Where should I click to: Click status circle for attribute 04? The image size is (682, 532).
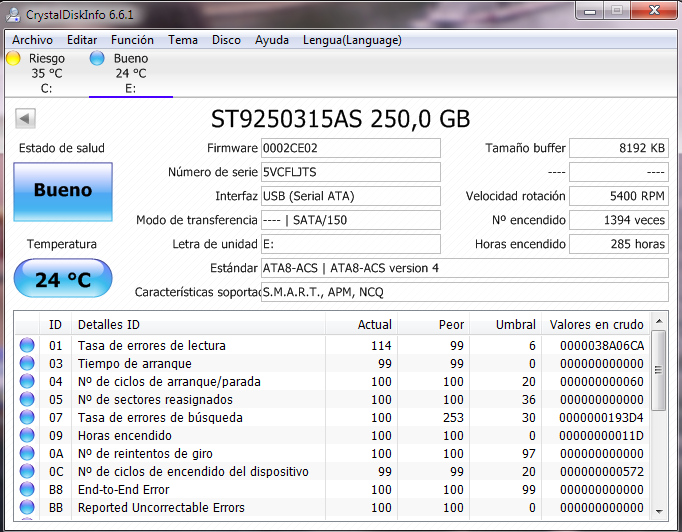pyautogui.click(x=27, y=381)
